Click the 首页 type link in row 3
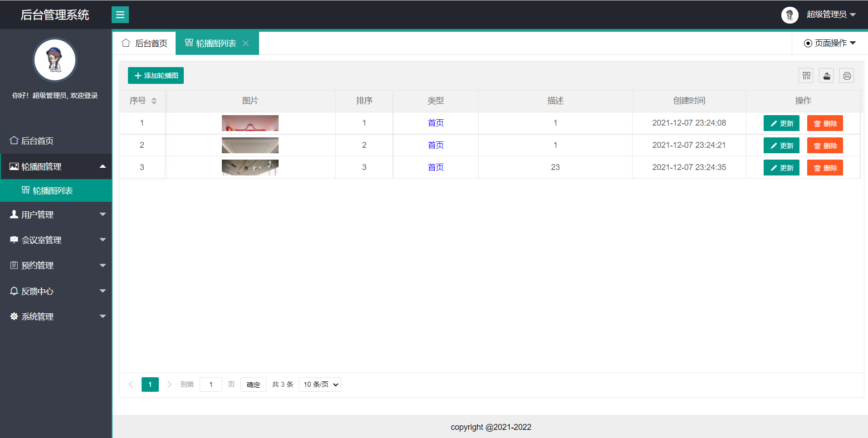Viewport: 868px width, 438px height. [x=436, y=167]
